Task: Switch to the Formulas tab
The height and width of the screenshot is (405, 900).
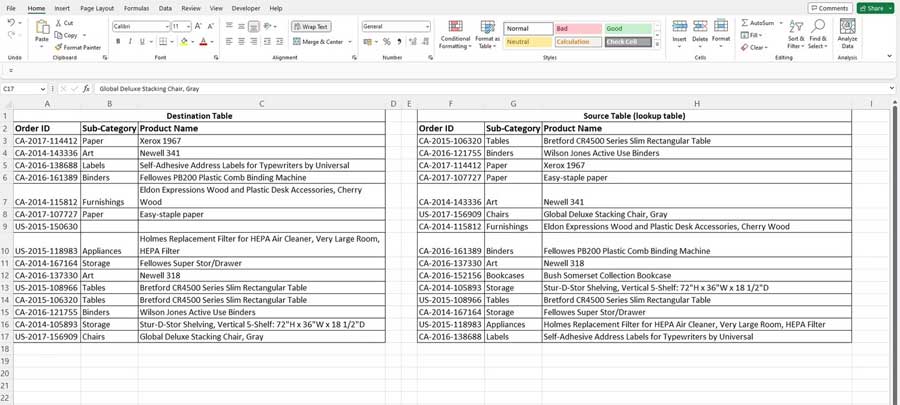Action: [137, 9]
